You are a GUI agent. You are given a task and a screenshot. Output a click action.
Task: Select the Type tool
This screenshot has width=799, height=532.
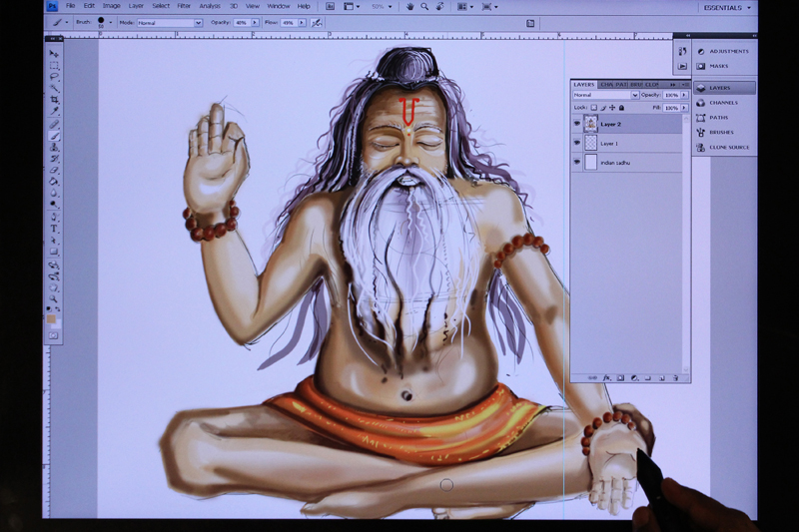click(x=54, y=229)
